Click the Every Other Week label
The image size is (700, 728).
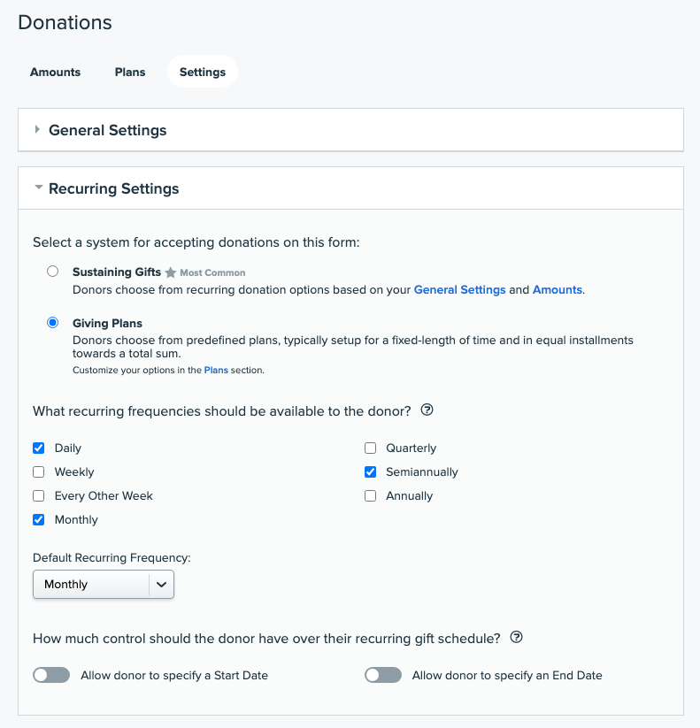[104, 496]
